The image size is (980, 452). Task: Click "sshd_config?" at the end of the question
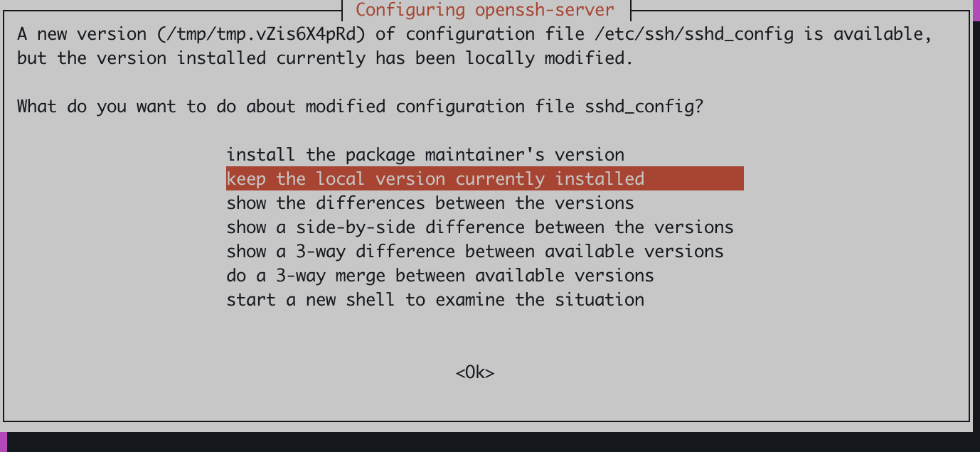[x=644, y=107]
